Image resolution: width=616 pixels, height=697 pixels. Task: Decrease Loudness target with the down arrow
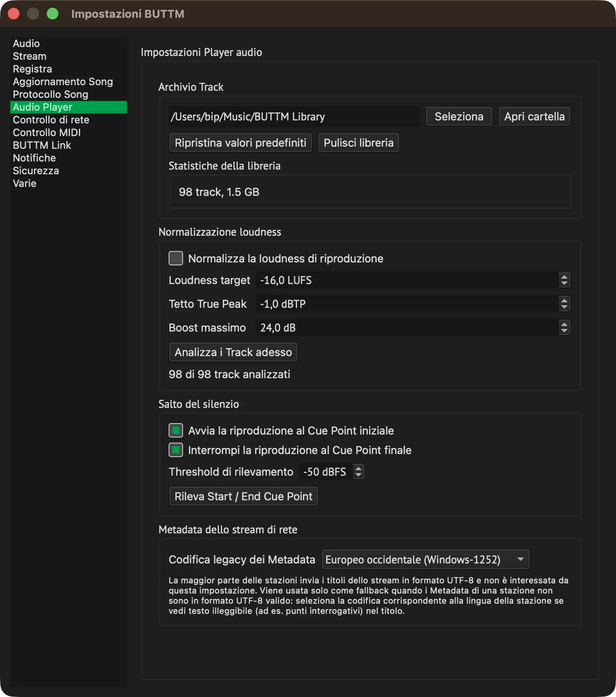tap(564, 284)
